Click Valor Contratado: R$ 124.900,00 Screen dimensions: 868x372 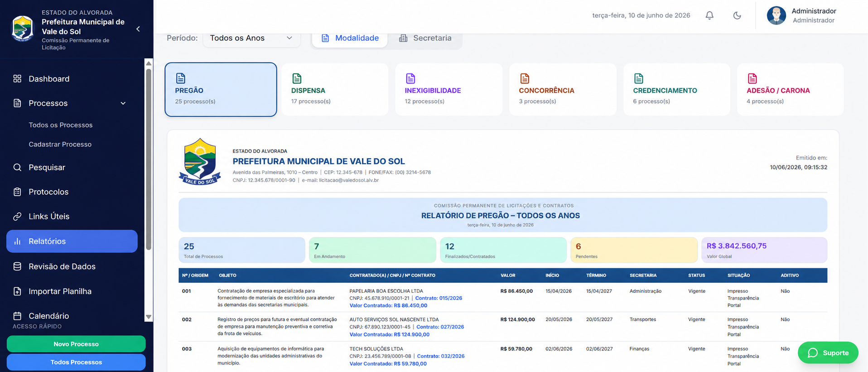(389, 334)
